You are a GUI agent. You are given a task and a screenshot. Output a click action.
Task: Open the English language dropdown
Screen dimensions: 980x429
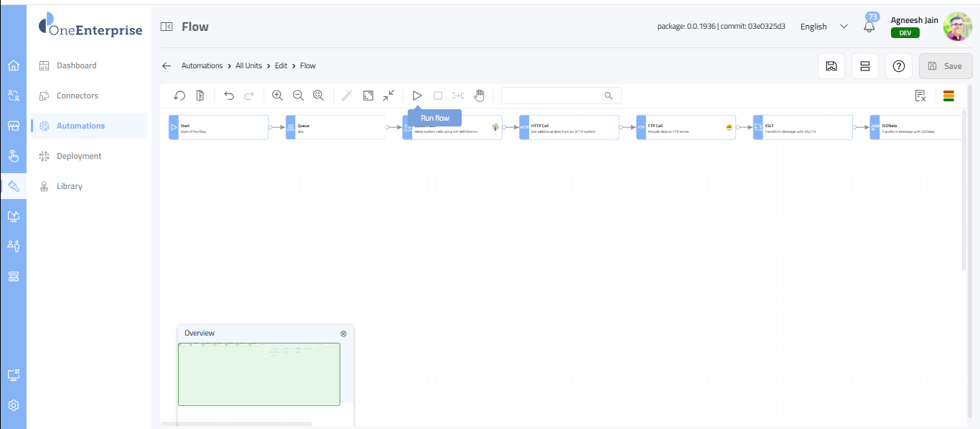pyautogui.click(x=823, y=27)
